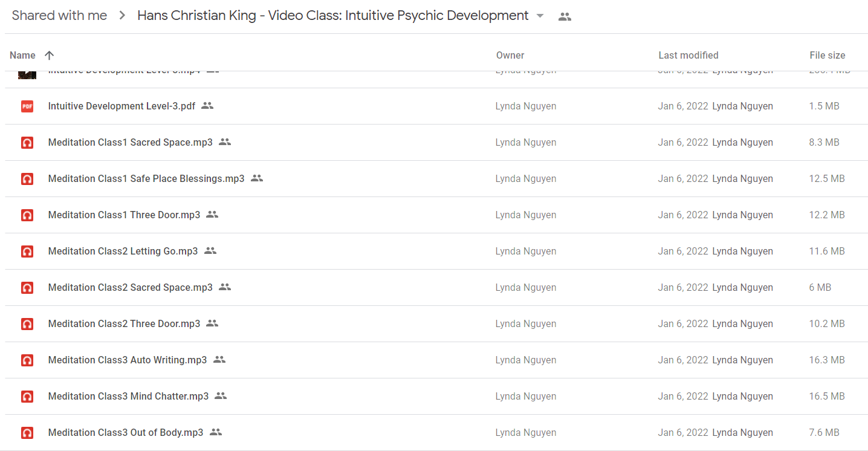Select Intuitive Development Level-3.pdf file name

click(x=121, y=106)
